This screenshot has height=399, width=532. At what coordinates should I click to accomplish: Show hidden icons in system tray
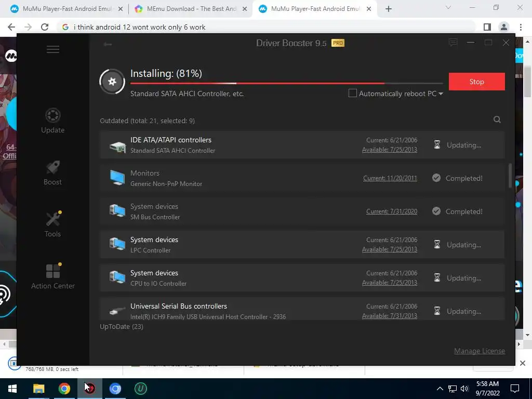(440, 389)
